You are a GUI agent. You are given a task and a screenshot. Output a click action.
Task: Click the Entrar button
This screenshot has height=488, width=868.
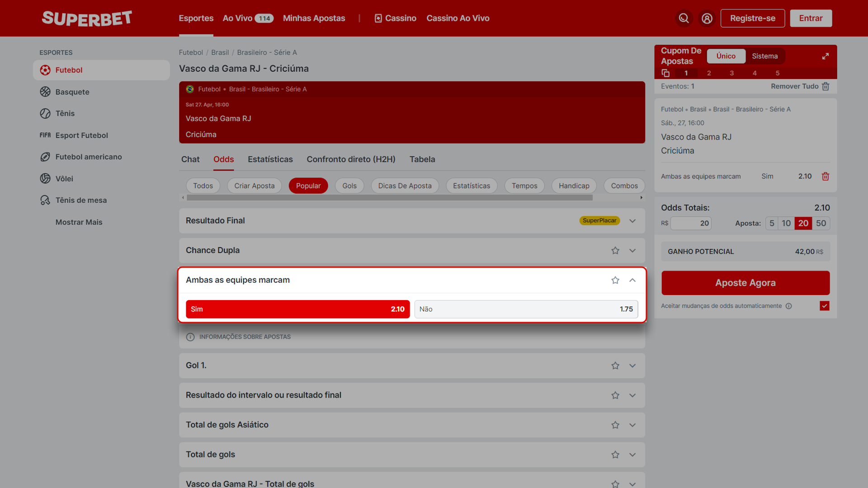[x=811, y=18]
